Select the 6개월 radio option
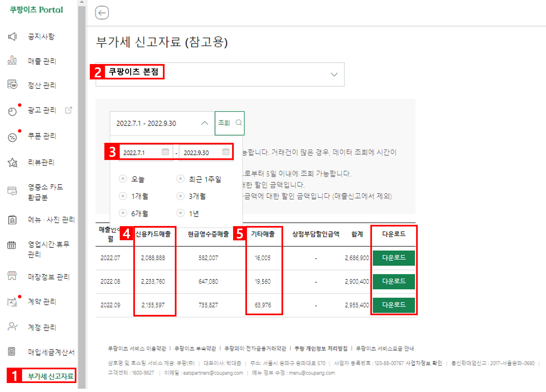Screen dimensions: 546x392 123,213
